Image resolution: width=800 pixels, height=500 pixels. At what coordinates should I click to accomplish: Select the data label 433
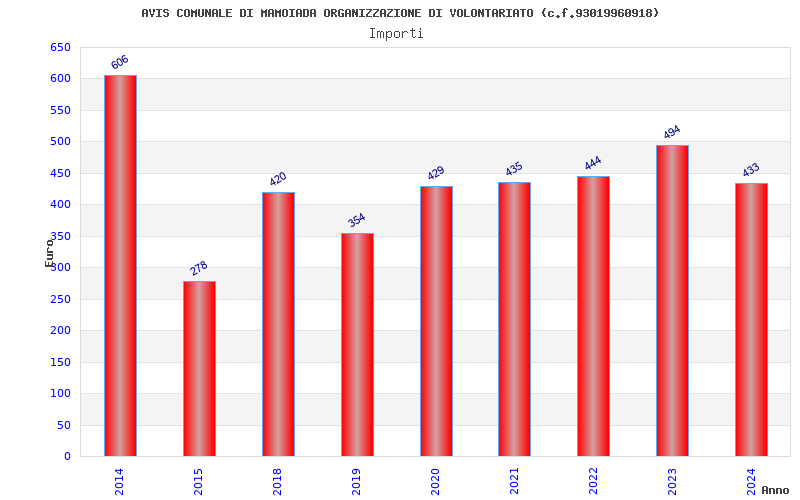click(x=751, y=170)
